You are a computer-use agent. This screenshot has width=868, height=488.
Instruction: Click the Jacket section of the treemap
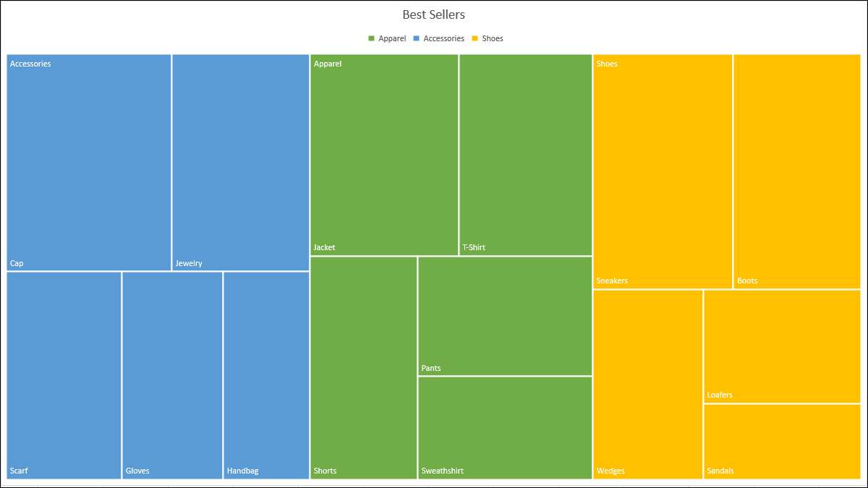[383, 152]
